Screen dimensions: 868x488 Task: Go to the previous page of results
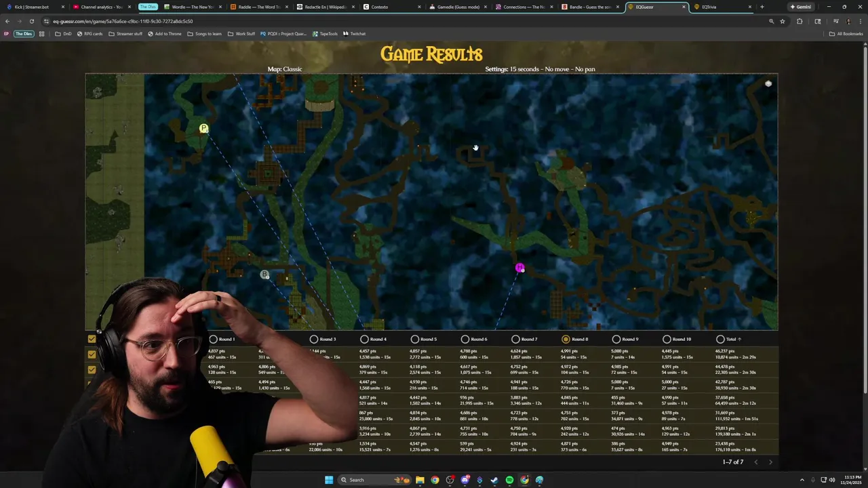(756, 462)
